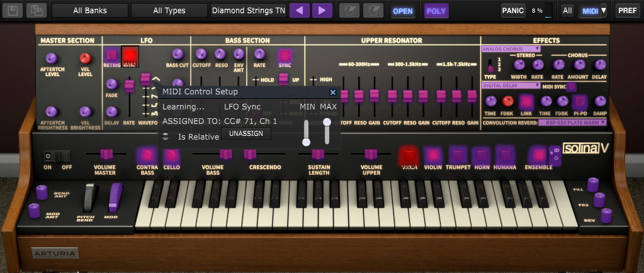Click the UNASSIGN button
This screenshot has height=273, width=644.
pyautogui.click(x=246, y=133)
